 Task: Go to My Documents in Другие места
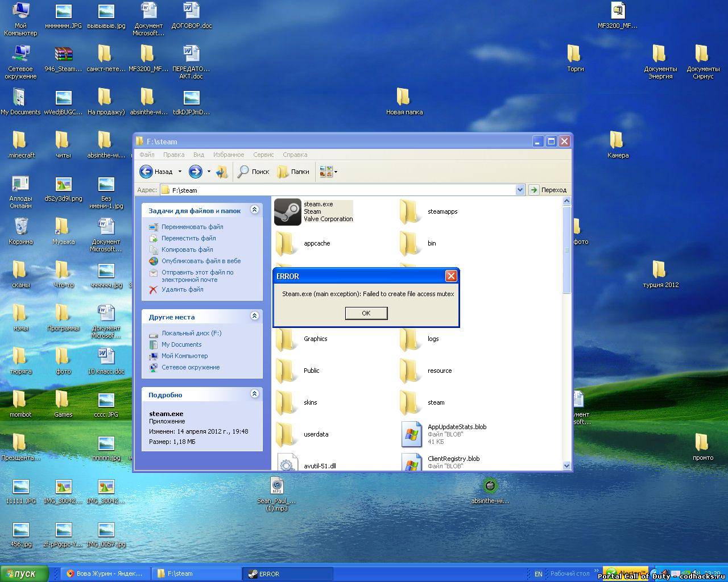[181, 344]
